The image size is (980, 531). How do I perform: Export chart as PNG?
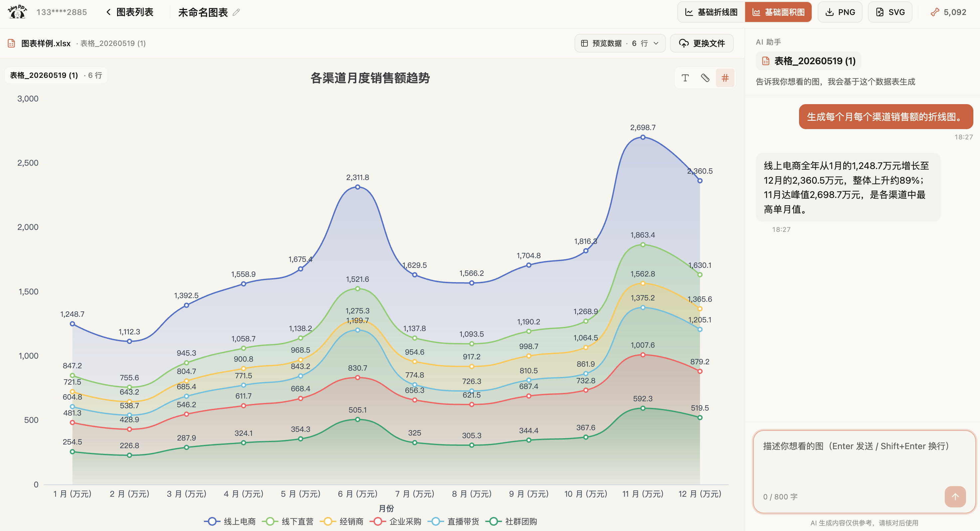pos(840,12)
